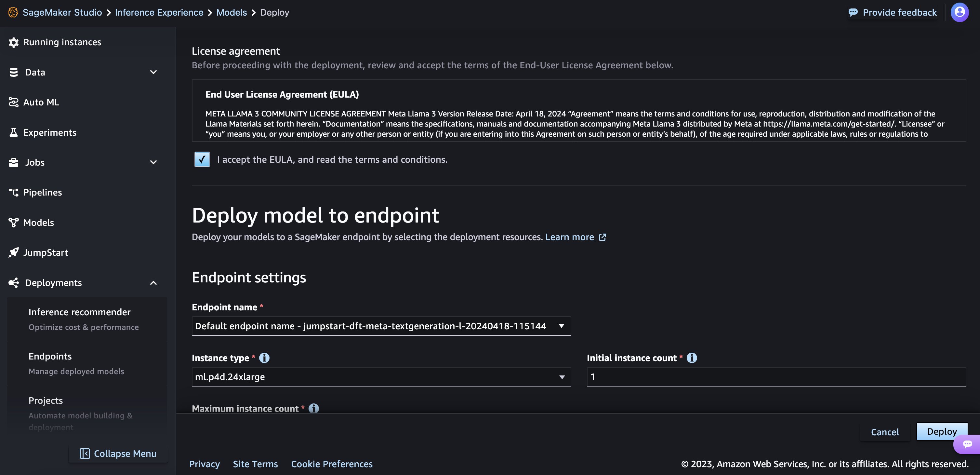The image size is (980, 475).
Task: Open the Instance type dropdown
Action: 381,377
